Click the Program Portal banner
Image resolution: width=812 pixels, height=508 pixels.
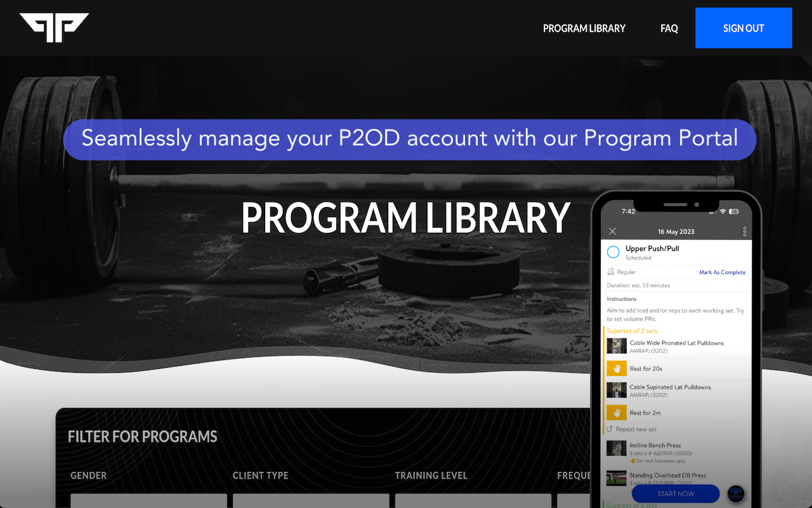[x=410, y=139]
